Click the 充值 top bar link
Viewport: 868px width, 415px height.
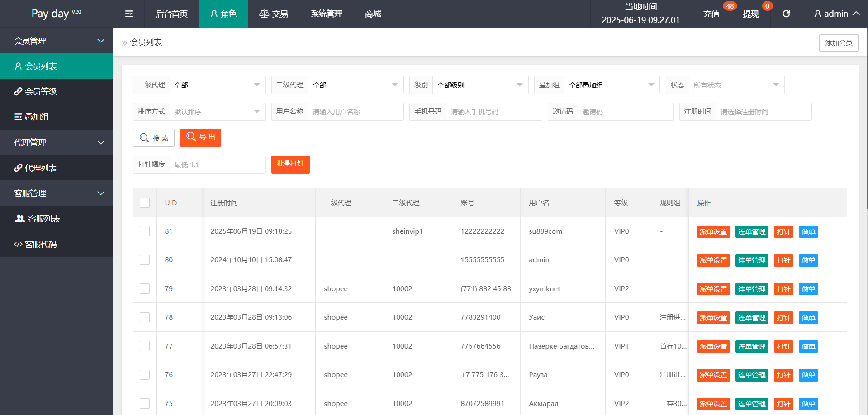711,14
